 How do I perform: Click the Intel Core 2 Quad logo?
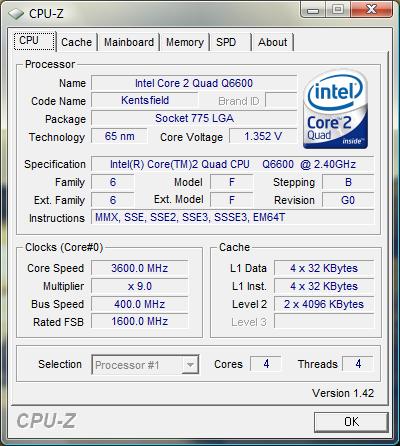336,110
